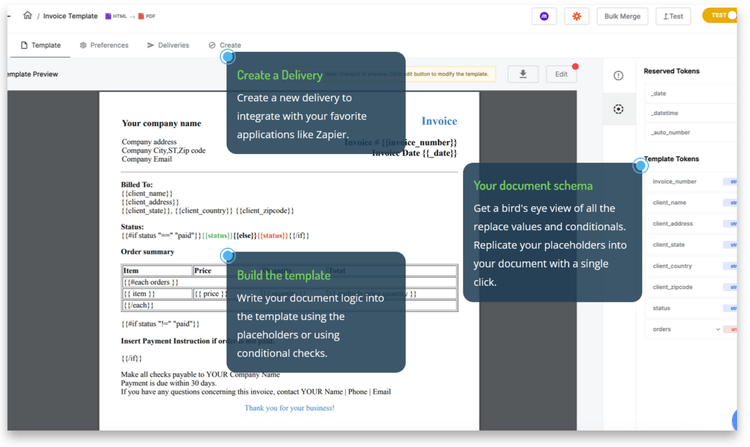Open the Invoice Template breadcrumb
750x447 pixels.
70,16
